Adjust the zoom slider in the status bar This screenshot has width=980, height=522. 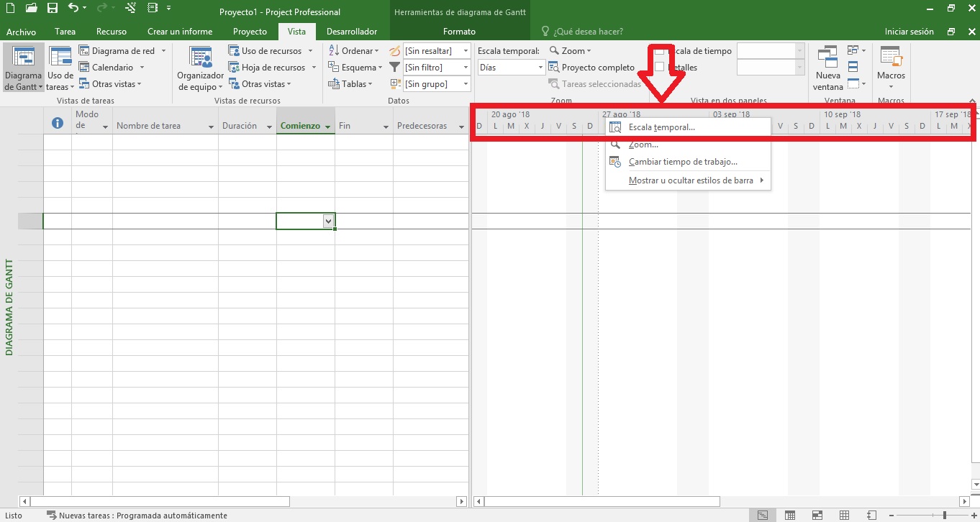[x=944, y=515]
